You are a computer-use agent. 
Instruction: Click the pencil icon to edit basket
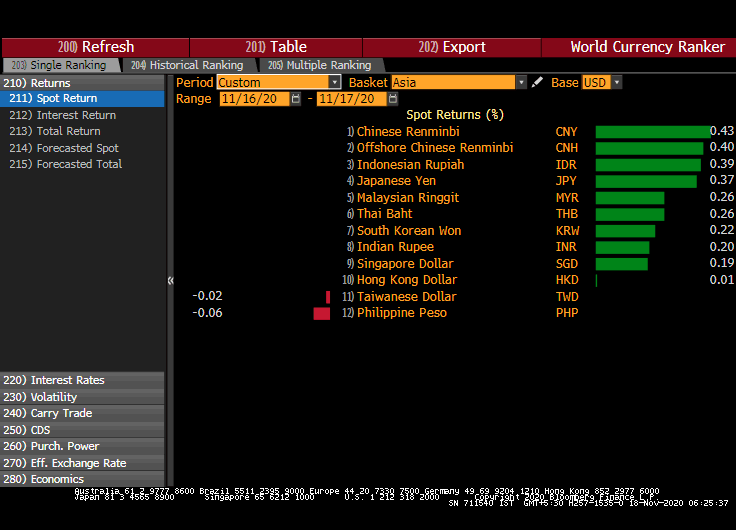(x=537, y=82)
